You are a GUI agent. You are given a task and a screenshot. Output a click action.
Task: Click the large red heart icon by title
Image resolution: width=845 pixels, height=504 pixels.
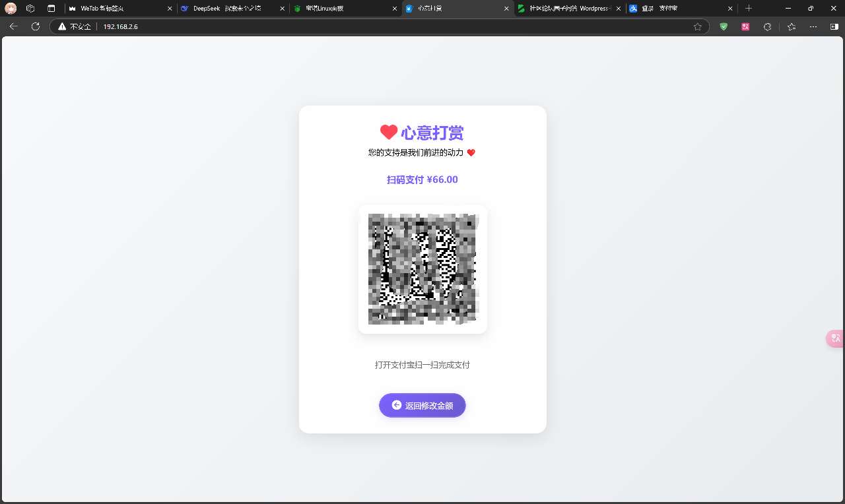(x=389, y=132)
